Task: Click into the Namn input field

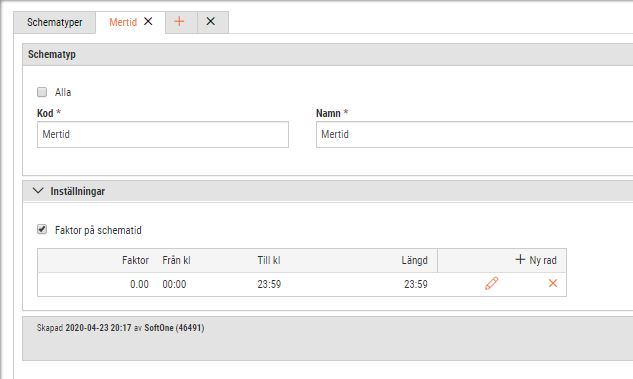Action: [x=474, y=134]
